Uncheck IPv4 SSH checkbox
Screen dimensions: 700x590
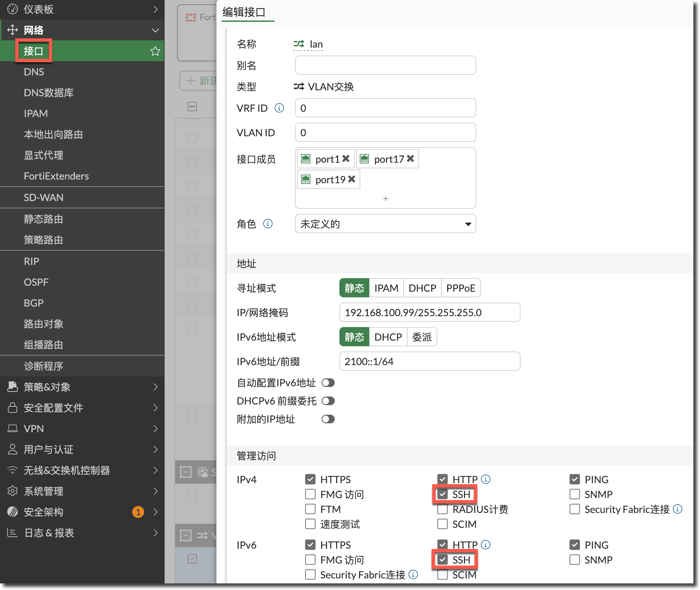click(x=443, y=494)
